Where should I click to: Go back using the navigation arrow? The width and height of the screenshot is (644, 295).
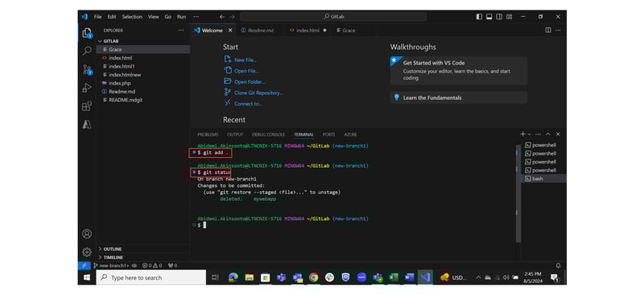(222, 17)
